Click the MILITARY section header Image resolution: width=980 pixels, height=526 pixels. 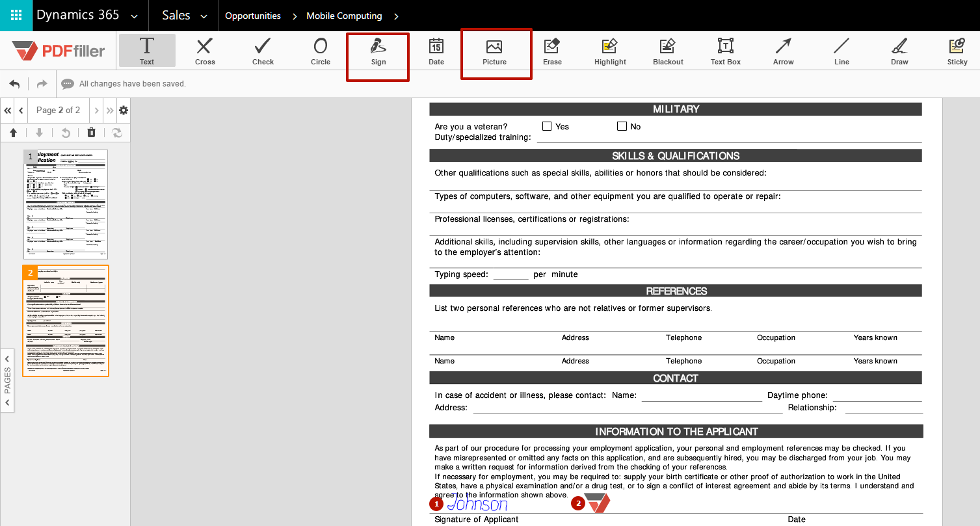point(676,109)
